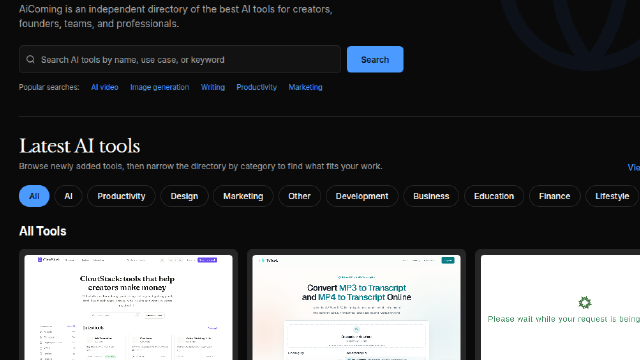
Task: Filter tools by Design category
Action: 184,196
